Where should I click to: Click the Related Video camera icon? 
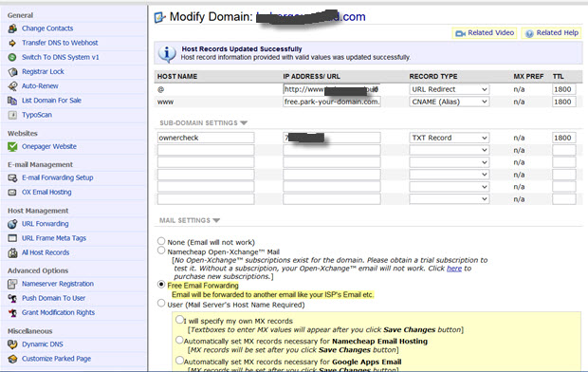(x=460, y=33)
